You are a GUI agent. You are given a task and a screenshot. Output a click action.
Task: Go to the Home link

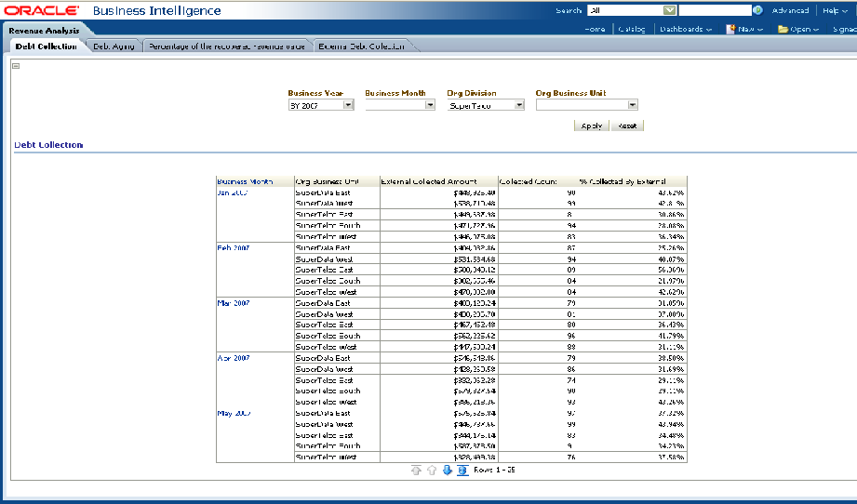click(x=595, y=29)
